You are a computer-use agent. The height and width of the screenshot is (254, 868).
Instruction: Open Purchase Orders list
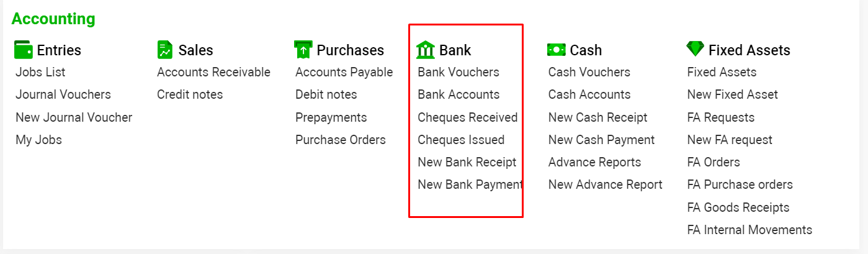coord(340,140)
